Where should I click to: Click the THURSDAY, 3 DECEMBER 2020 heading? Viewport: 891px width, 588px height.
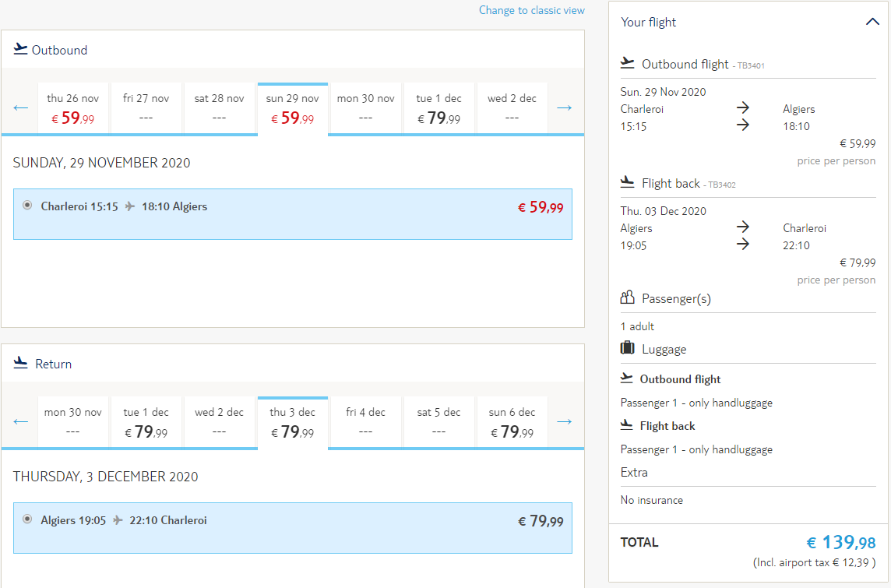click(x=106, y=477)
